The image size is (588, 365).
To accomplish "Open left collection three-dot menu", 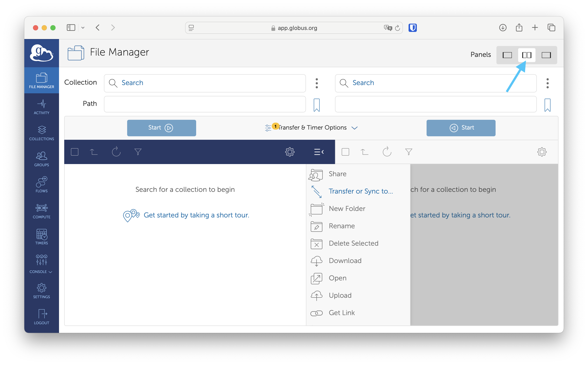I will point(316,83).
